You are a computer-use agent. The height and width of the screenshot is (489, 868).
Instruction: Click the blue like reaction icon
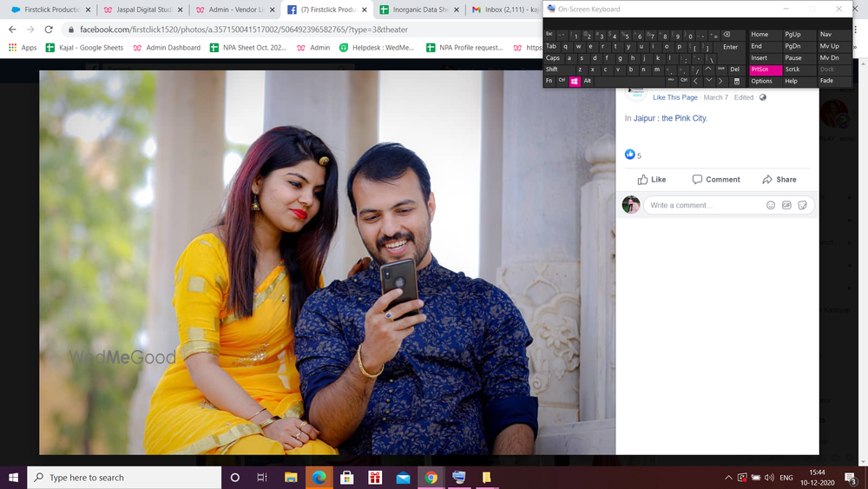coord(630,155)
